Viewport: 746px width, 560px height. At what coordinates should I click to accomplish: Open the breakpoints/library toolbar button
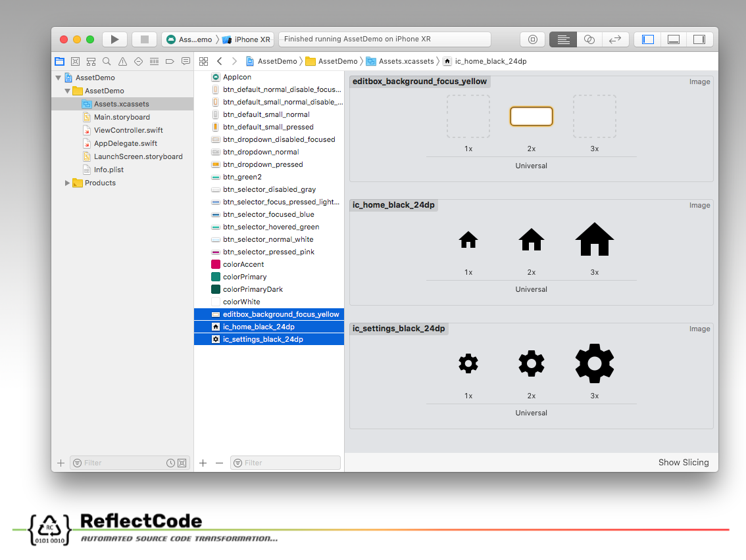(533, 39)
